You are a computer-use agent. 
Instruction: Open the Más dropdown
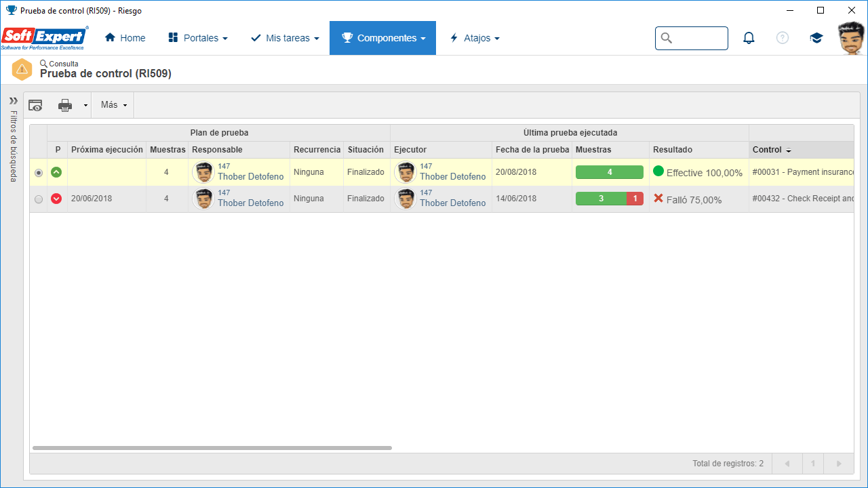tap(113, 105)
